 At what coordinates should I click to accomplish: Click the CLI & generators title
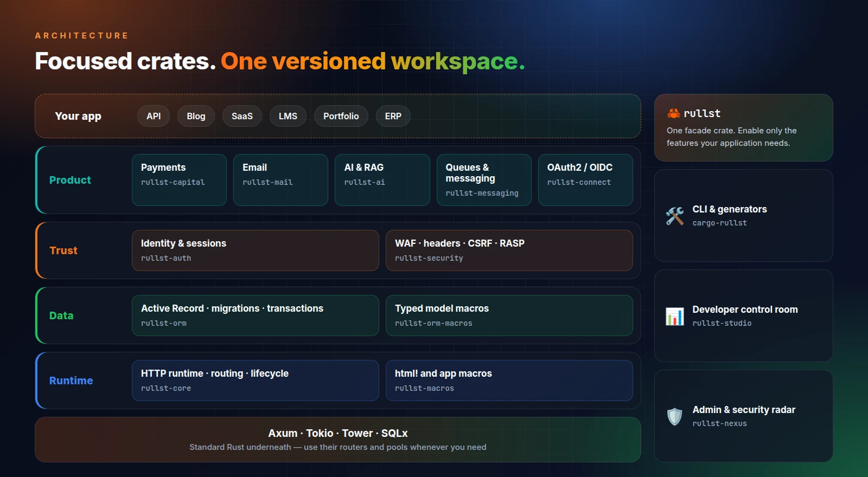click(730, 209)
